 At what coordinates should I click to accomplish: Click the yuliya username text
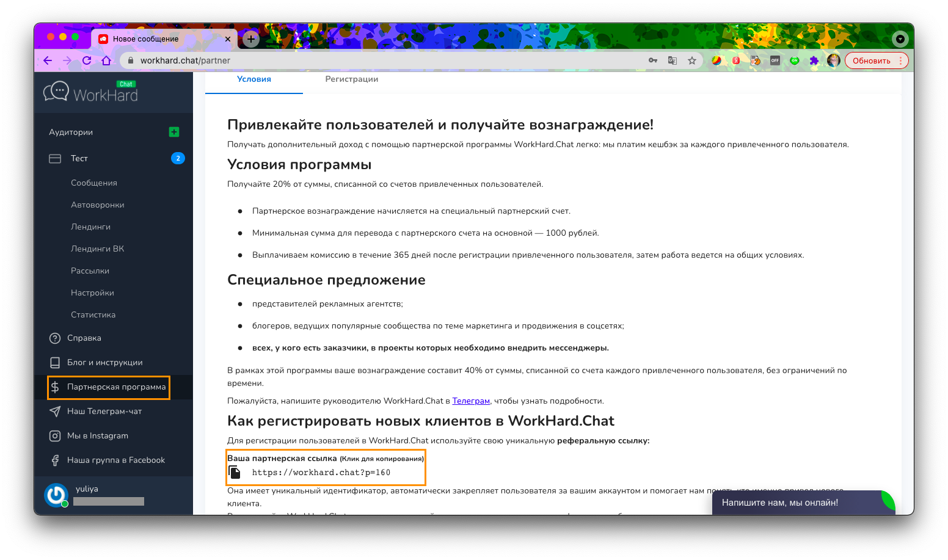pos(87,489)
